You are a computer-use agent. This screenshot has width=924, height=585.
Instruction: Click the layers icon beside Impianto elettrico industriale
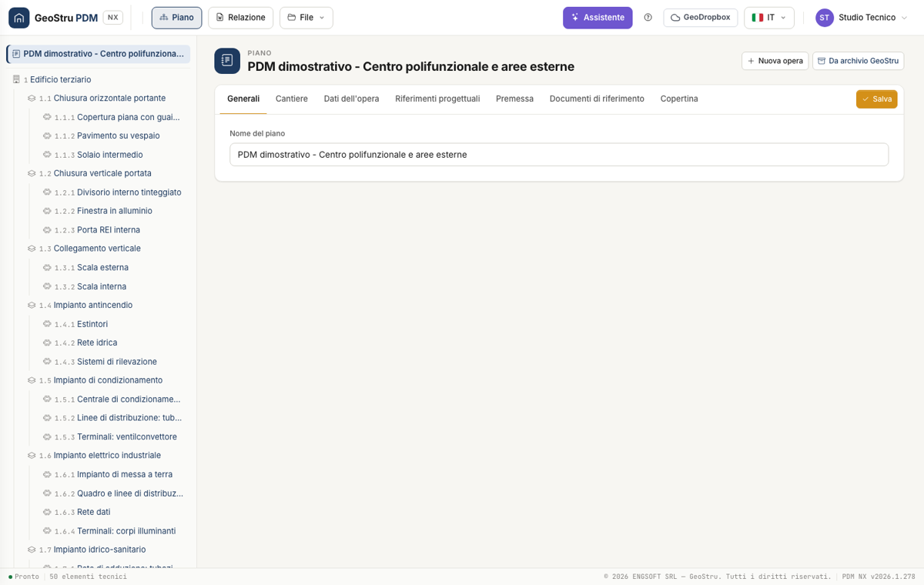32,456
